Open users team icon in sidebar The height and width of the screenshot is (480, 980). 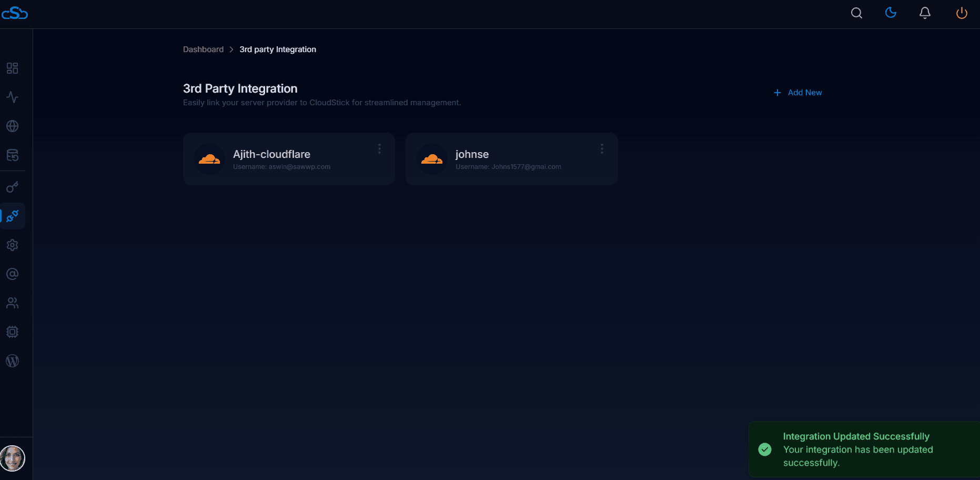(13, 303)
